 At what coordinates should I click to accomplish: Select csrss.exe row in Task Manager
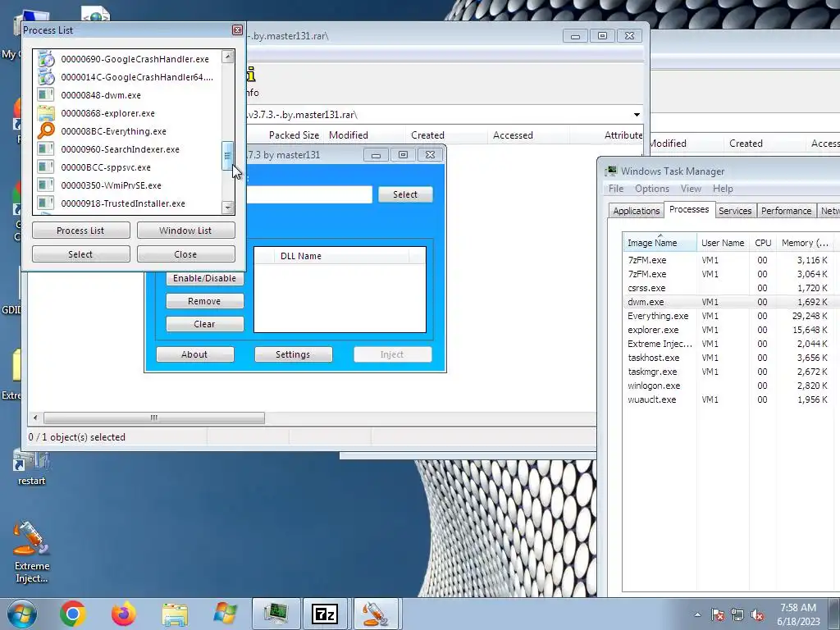(728, 288)
